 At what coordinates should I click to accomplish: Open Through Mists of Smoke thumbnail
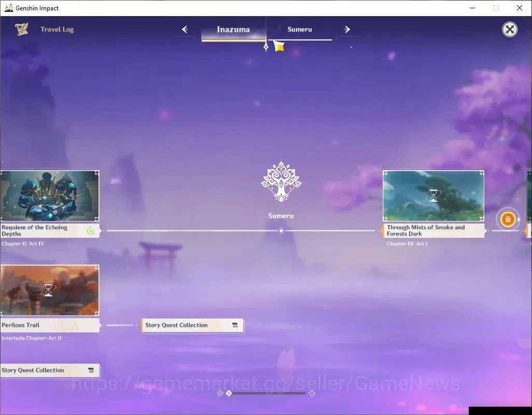pyautogui.click(x=433, y=196)
